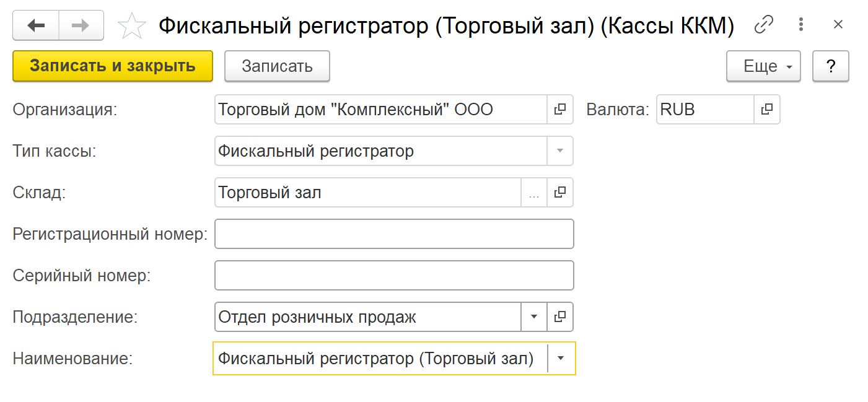Expand the Подразделение dropdown list
Viewport: 868px width, 402px height.
pos(534,317)
